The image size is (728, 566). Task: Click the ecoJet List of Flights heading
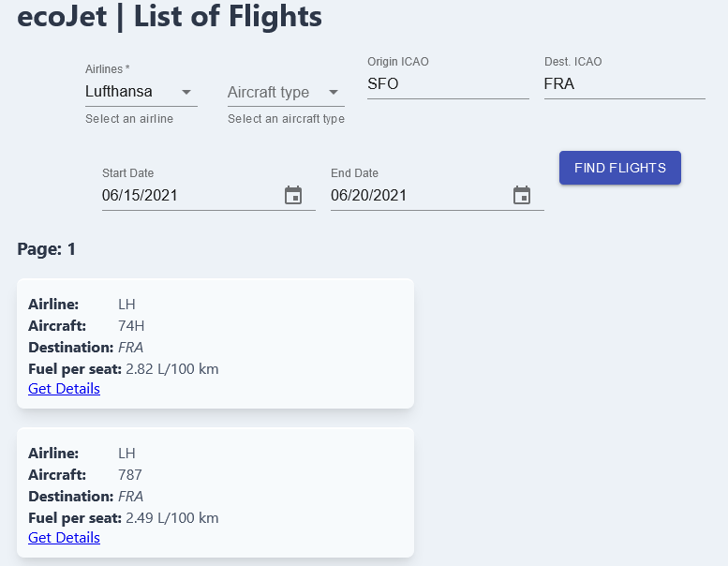pos(170,17)
